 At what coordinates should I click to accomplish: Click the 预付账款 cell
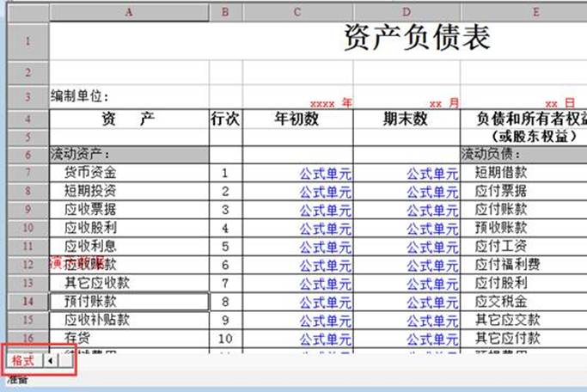[x=129, y=302]
